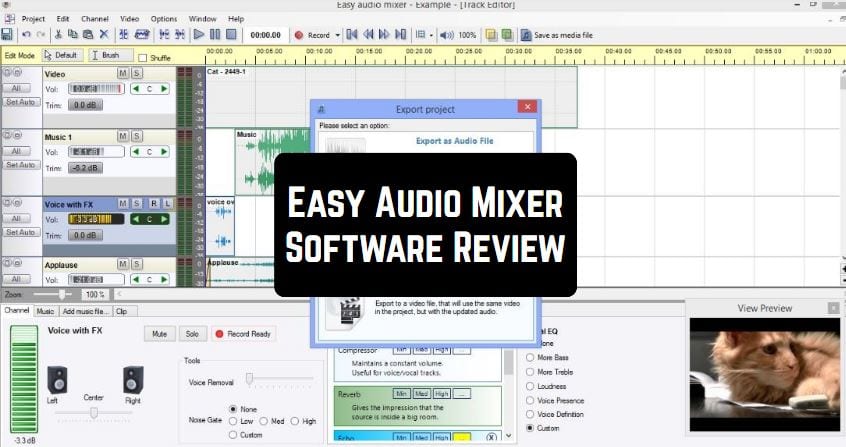Jump to project start with skip-back icon

pos(352,35)
